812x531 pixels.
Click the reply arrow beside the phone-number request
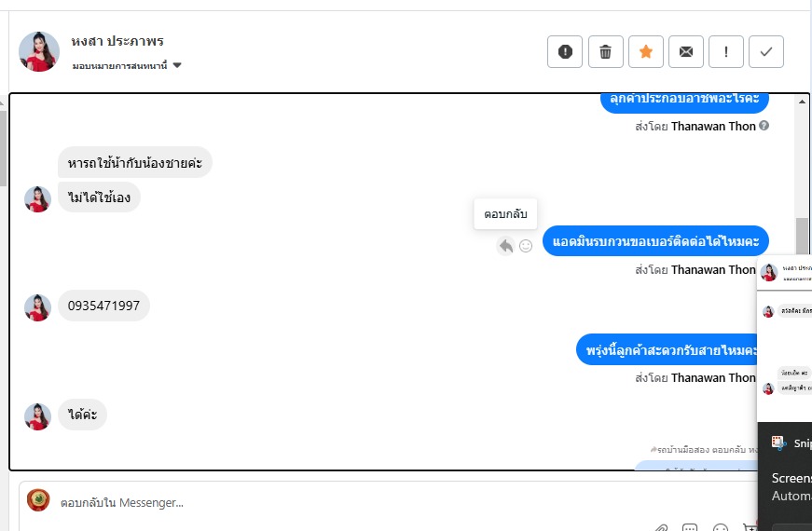(x=505, y=246)
